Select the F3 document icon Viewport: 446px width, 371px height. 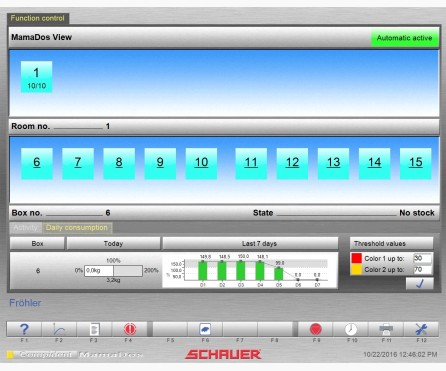pyautogui.click(x=94, y=329)
